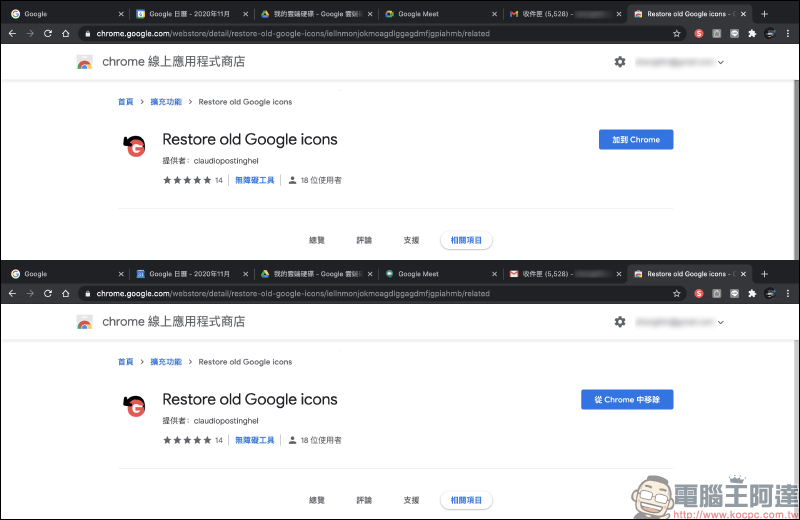Click Chrome web store logo in bottom window
Image resolution: width=800 pixels, height=520 pixels.
pos(85,322)
